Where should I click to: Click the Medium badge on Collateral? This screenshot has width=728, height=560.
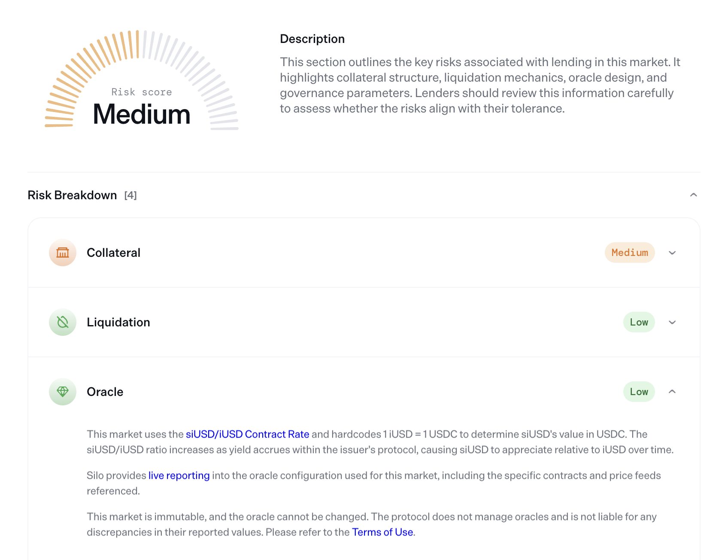pyautogui.click(x=630, y=253)
